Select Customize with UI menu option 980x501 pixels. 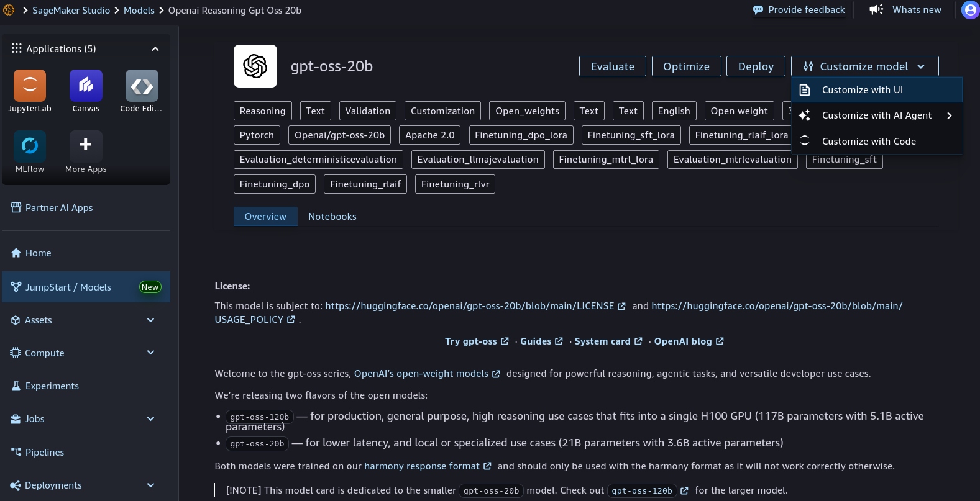[x=877, y=90]
